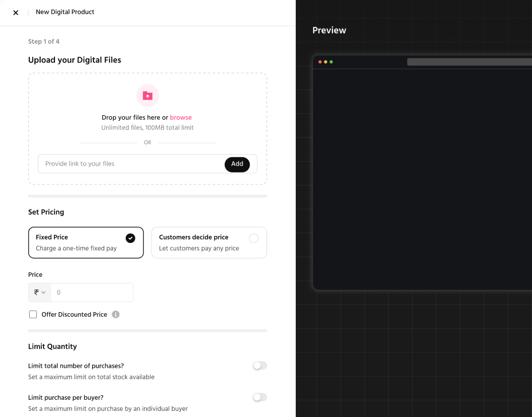The height and width of the screenshot is (417, 532).
Task: Click the Unlimited files, 100MB total limit text
Action: [147, 128]
